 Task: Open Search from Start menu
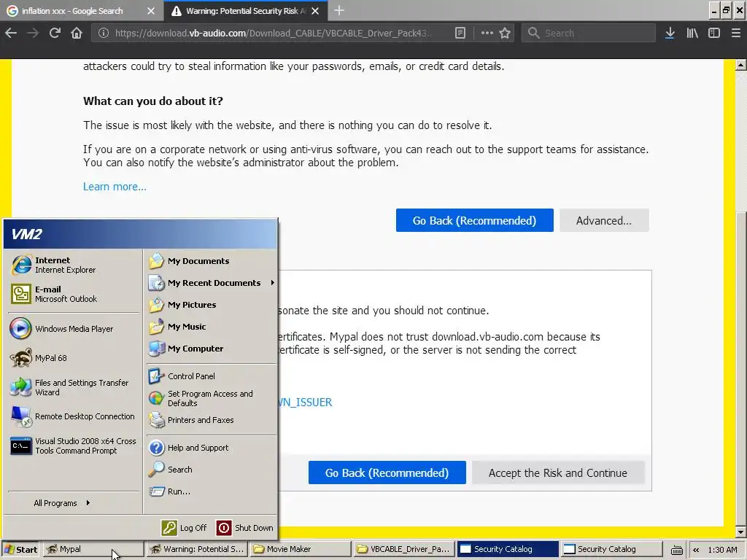(x=212, y=470)
